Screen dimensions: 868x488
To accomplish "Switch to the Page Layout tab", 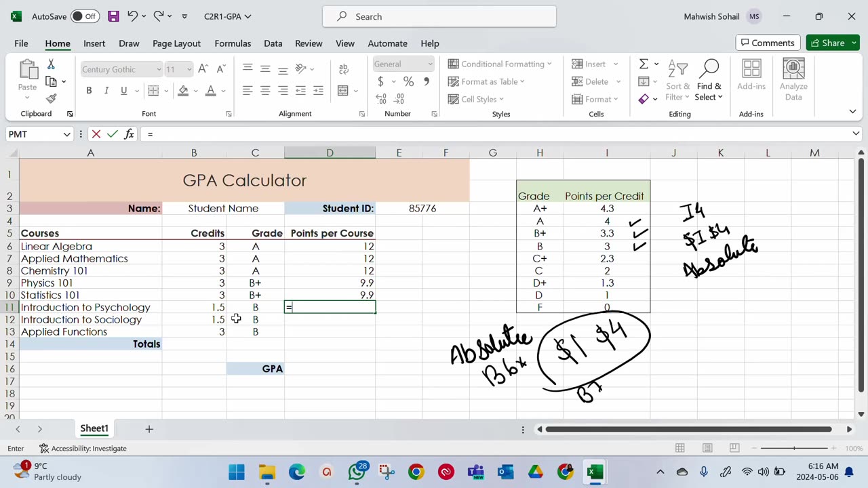I will point(176,43).
